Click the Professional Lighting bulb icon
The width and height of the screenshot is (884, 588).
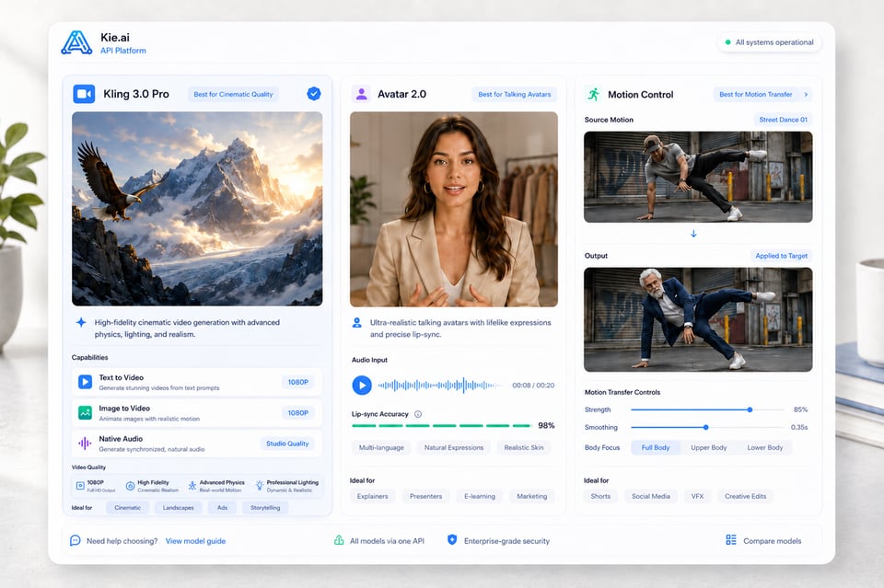[260, 486]
